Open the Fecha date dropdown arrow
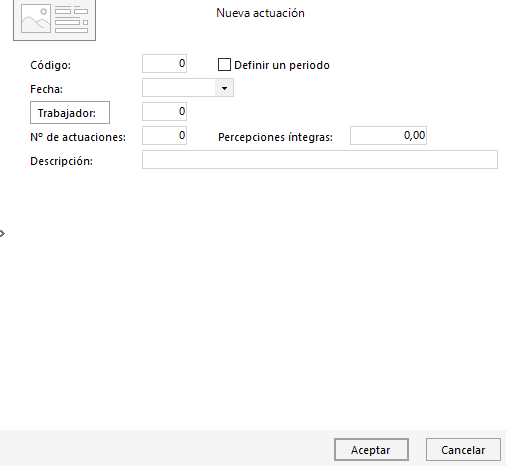This screenshot has width=506, height=466. tap(224, 88)
